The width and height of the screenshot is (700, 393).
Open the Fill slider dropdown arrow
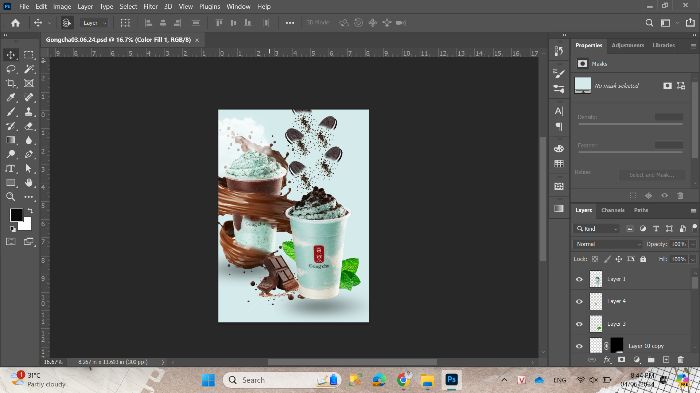pyautogui.click(x=693, y=259)
